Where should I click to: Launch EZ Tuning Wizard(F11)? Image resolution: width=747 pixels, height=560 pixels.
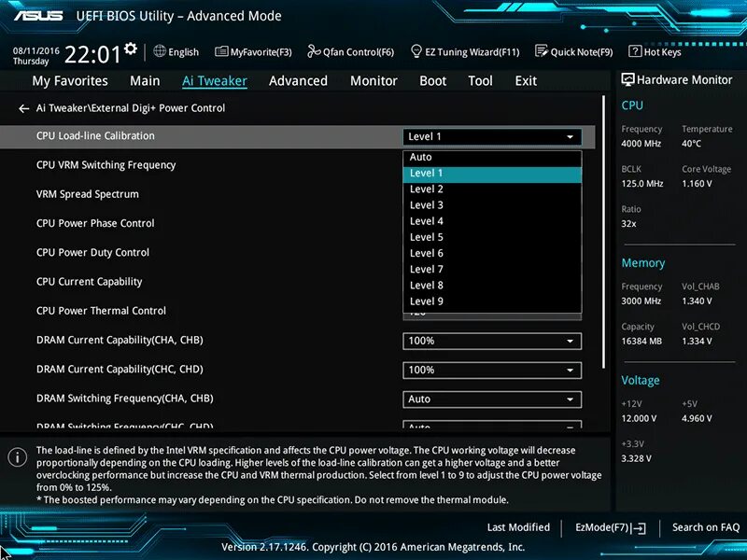click(x=465, y=51)
